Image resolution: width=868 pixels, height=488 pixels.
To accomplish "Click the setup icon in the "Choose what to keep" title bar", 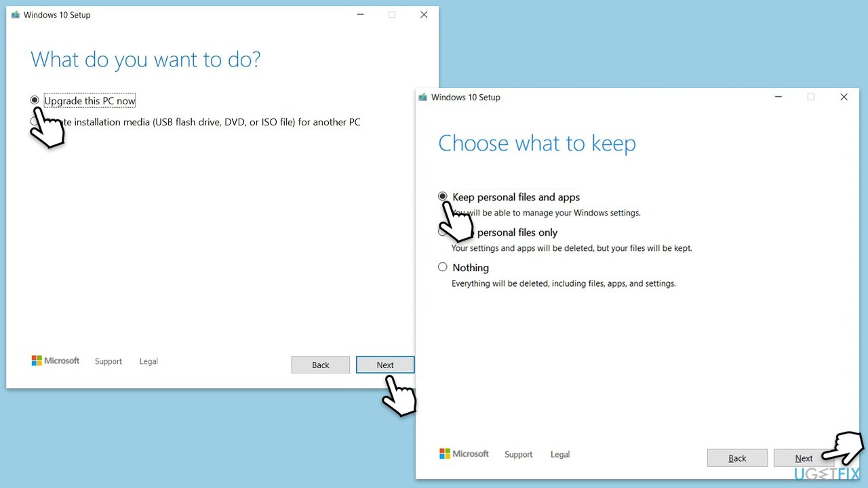I will click(423, 97).
